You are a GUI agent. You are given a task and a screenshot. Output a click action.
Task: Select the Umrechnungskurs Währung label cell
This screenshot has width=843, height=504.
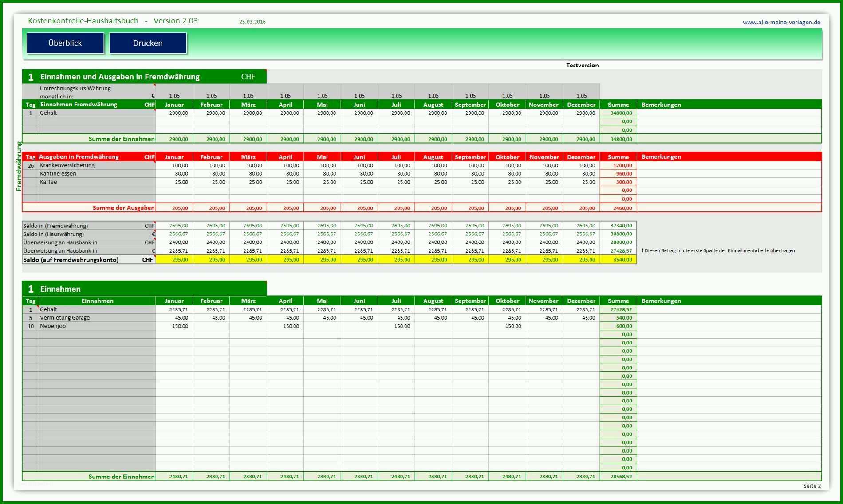coord(97,92)
